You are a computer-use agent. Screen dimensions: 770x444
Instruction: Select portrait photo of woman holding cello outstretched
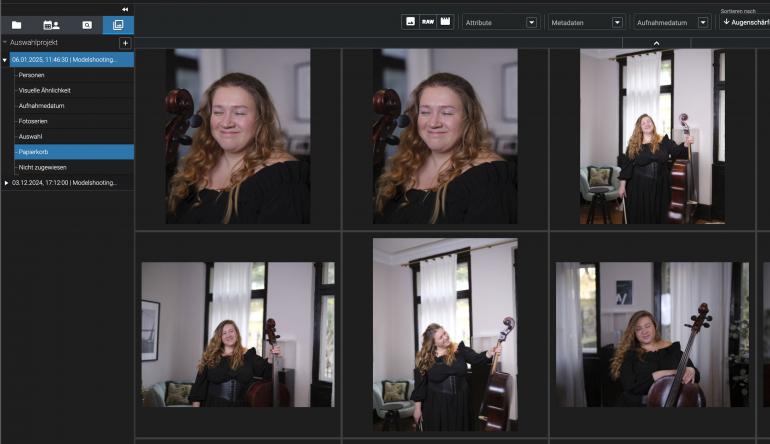[x=445, y=334]
